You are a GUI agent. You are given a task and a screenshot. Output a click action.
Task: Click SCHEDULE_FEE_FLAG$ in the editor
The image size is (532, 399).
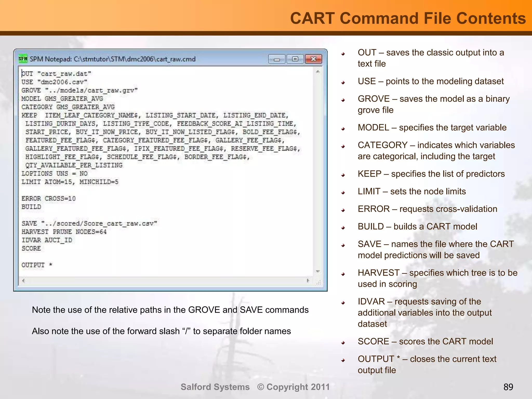coord(142,157)
